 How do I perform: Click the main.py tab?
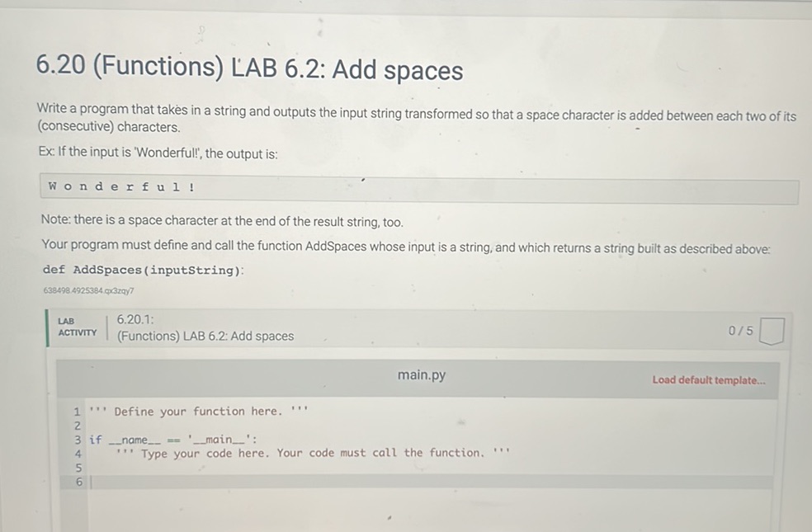click(421, 374)
